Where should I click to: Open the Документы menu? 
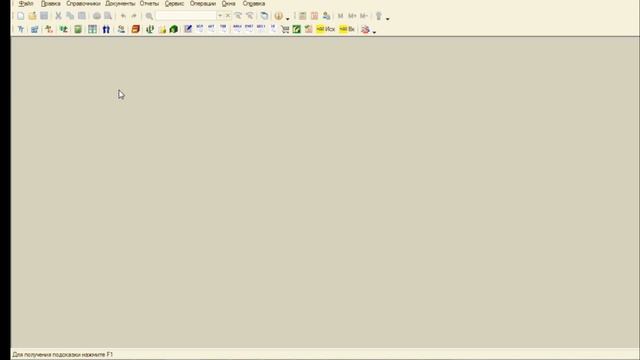tap(120, 4)
